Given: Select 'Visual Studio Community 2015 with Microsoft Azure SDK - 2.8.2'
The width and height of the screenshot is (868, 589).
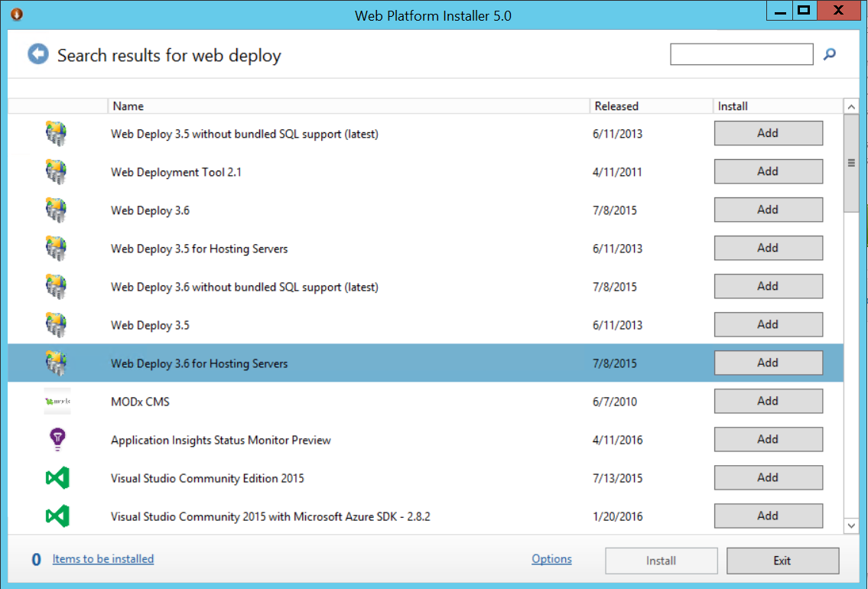Looking at the screenshot, I should point(271,516).
